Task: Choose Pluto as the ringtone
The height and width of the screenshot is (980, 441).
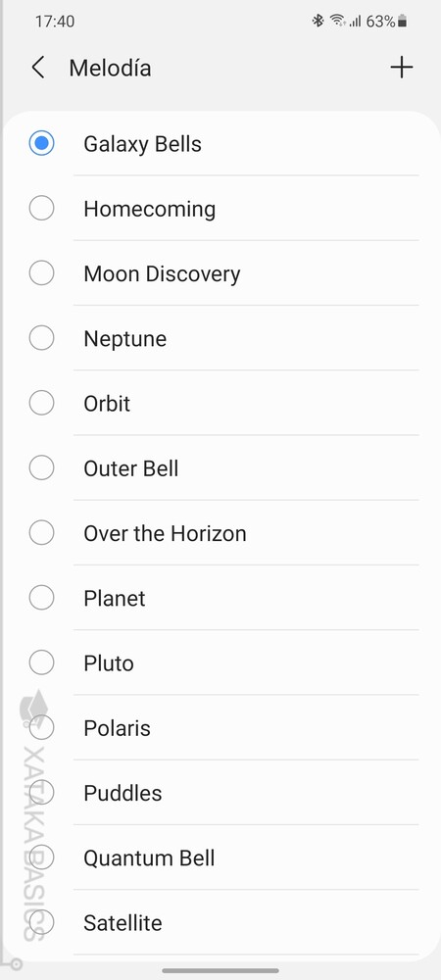Action: click(x=220, y=663)
